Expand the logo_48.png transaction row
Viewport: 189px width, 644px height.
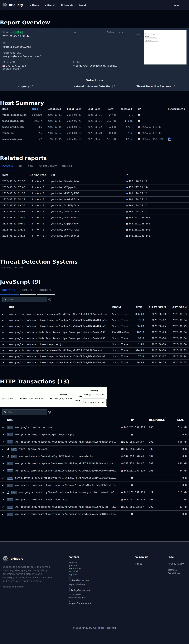[3, 435]
